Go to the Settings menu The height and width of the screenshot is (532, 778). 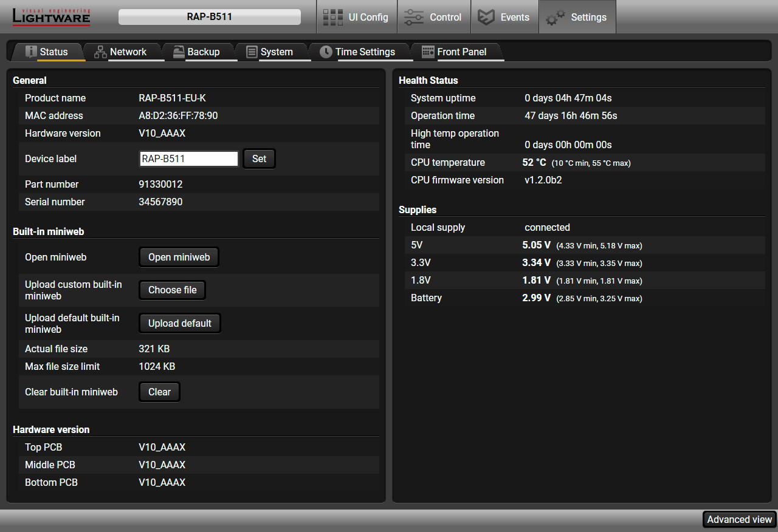[x=577, y=17]
